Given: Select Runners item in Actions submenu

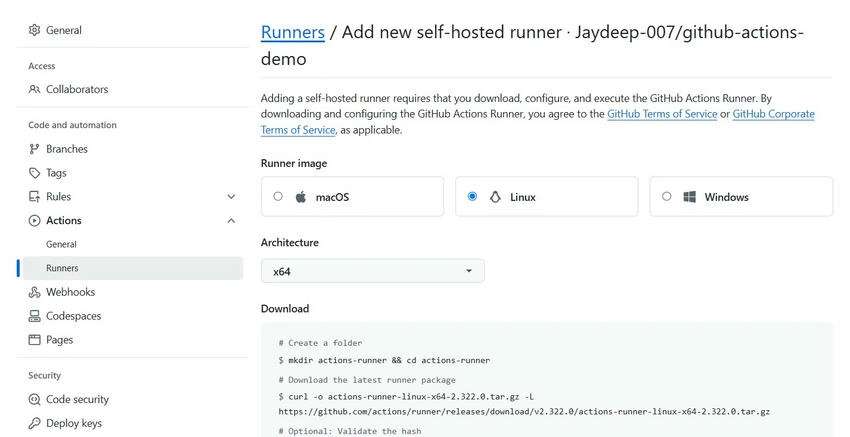Looking at the screenshot, I should 130,268.
